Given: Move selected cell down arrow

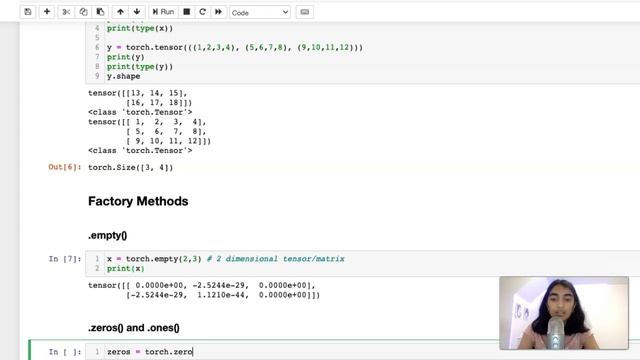Looking at the screenshot, I should coord(137,12).
